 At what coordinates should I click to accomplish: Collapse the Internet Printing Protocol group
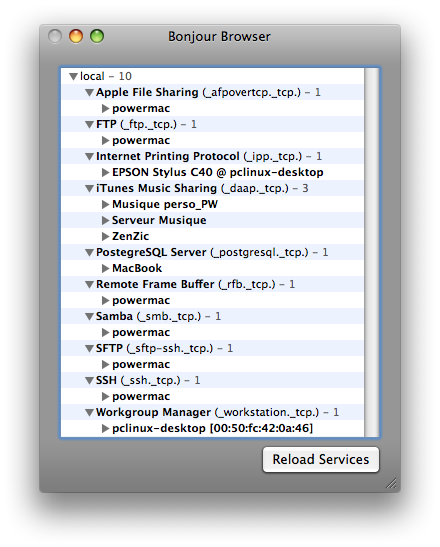[89, 157]
